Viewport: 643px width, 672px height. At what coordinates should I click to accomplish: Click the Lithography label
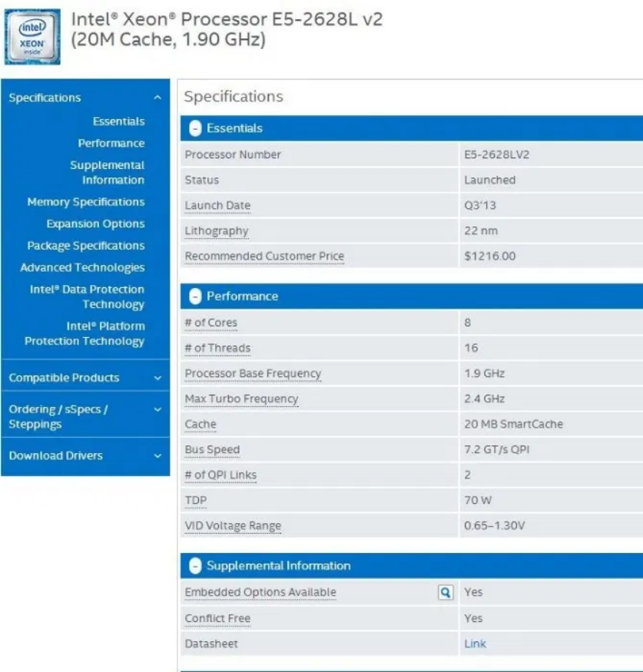[217, 231]
